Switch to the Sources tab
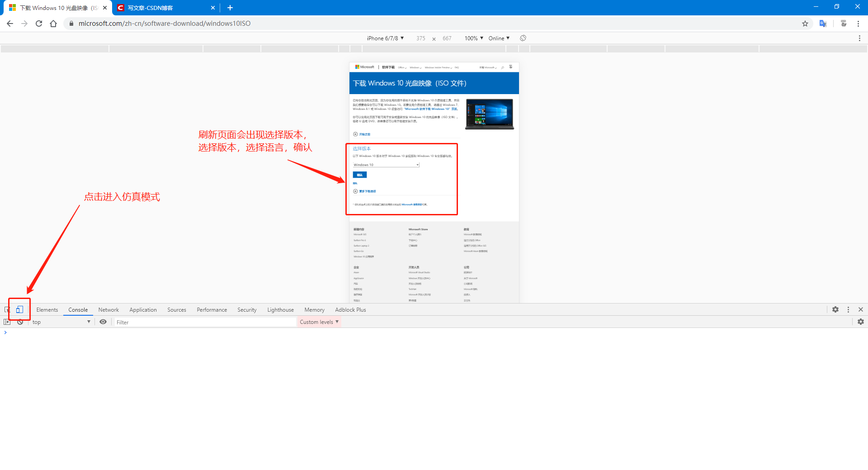The height and width of the screenshot is (470, 868). pos(177,310)
